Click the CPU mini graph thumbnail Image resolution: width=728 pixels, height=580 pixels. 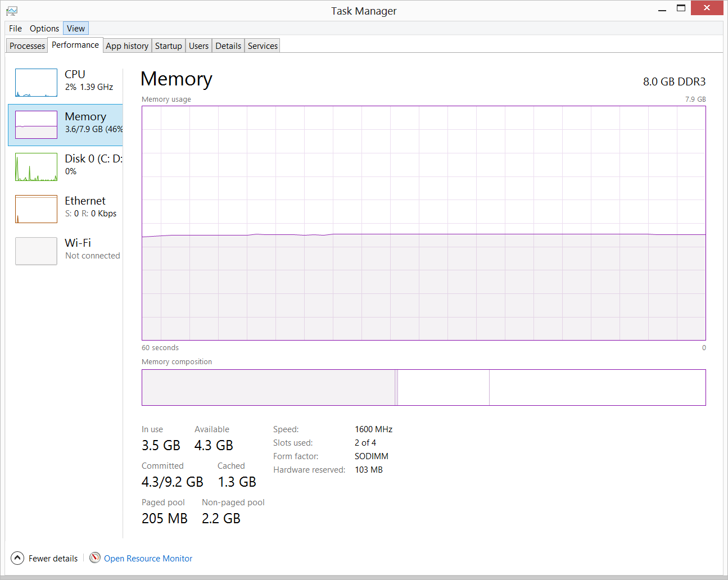(36, 83)
